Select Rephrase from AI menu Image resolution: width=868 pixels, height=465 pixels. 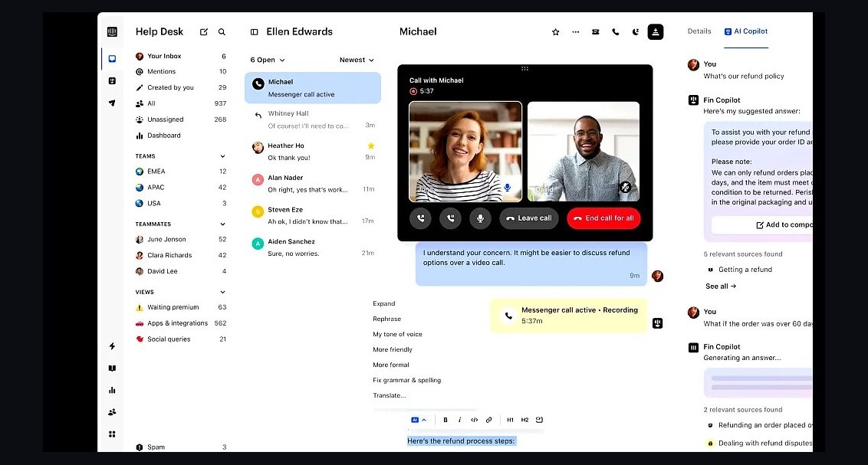pos(387,319)
